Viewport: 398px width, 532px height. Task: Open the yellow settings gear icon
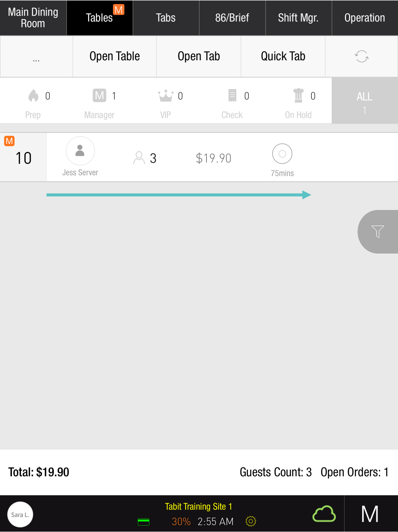coord(251,521)
